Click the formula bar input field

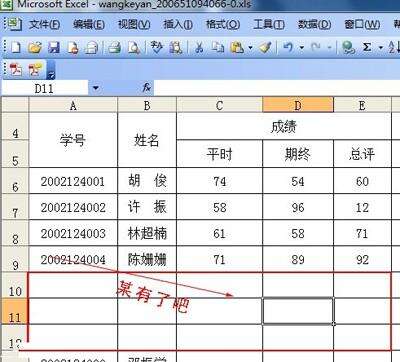pos(277,88)
